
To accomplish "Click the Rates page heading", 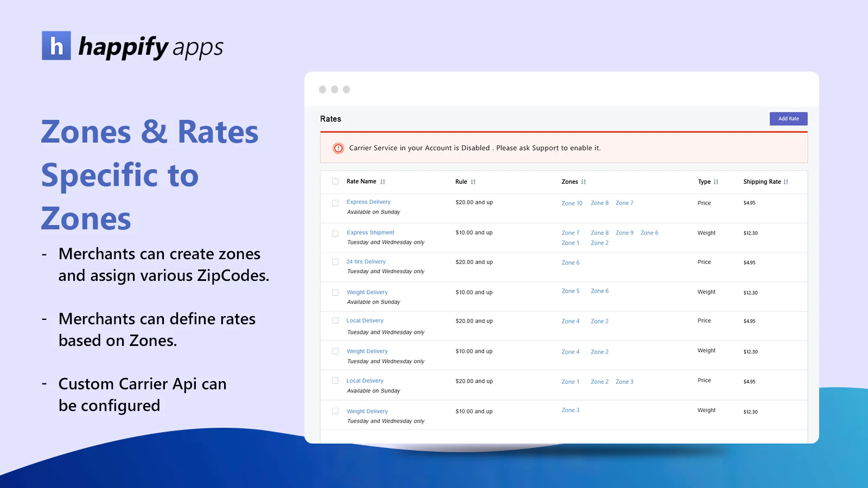I will coord(330,119).
